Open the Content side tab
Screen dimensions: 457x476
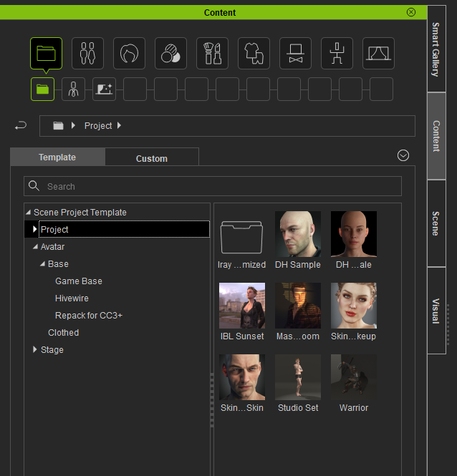436,136
